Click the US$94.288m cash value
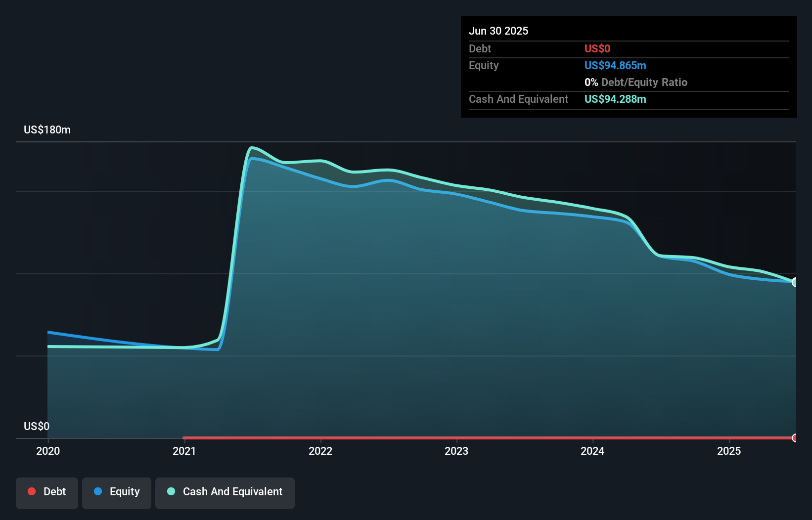The width and height of the screenshot is (812, 520). (615, 99)
